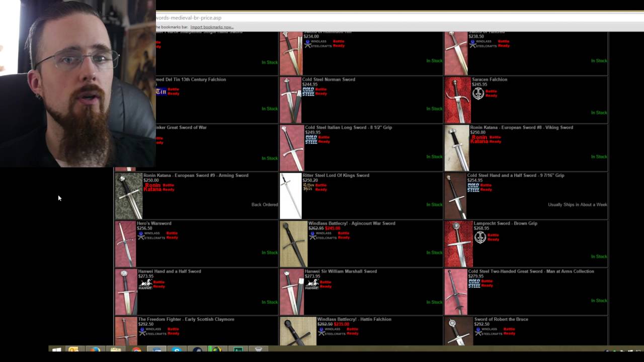The width and height of the screenshot is (644, 362).
Task: Click the Agincourt War Sword thumbnail
Action: 293,244
